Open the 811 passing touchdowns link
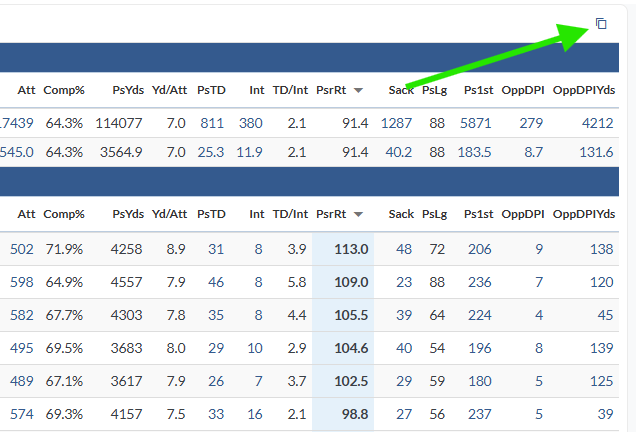The width and height of the screenshot is (636, 432). coord(212,123)
